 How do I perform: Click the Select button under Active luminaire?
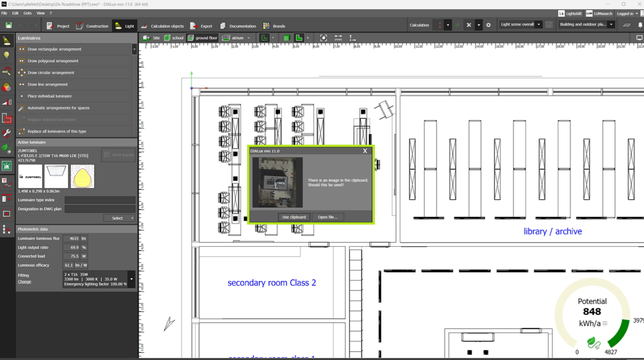(119, 218)
